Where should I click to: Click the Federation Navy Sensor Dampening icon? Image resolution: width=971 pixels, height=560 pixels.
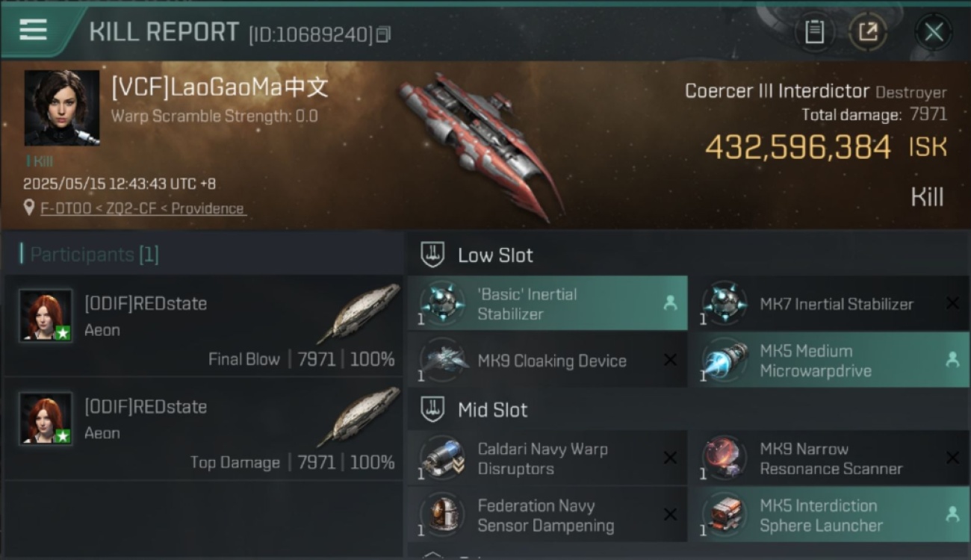pyautogui.click(x=442, y=514)
